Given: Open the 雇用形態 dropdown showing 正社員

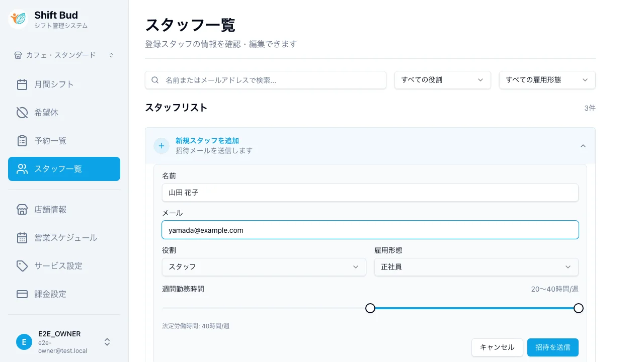Looking at the screenshot, I should pos(476,267).
